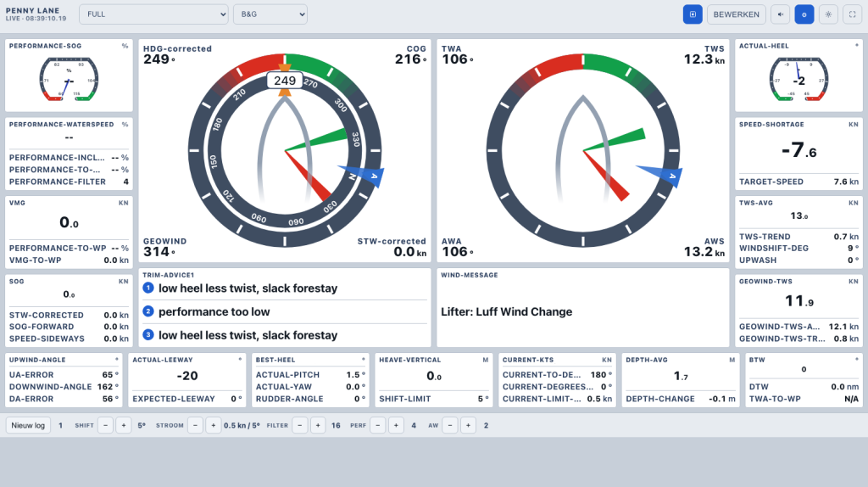
Task: Click the DOWNWIND-ANGLE 162 row
Action: click(x=64, y=387)
